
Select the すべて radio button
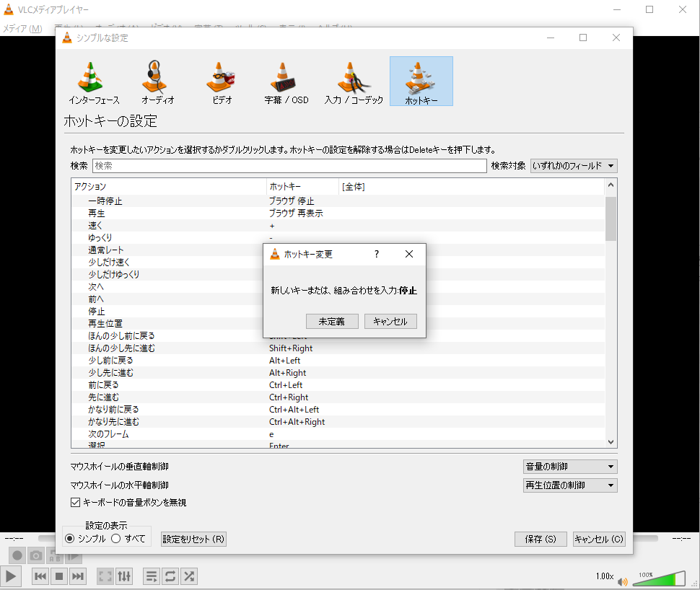tap(128, 539)
